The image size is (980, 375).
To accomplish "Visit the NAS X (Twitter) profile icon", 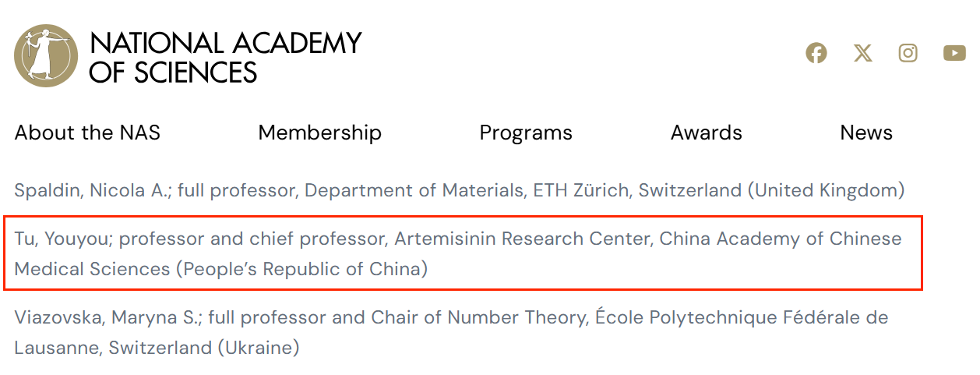I will pos(862,53).
